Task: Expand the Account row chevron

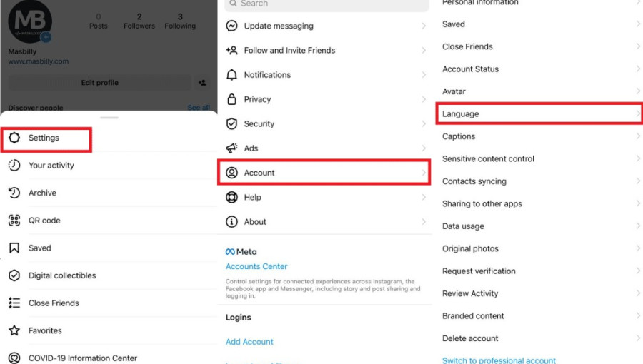Action: tap(424, 173)
